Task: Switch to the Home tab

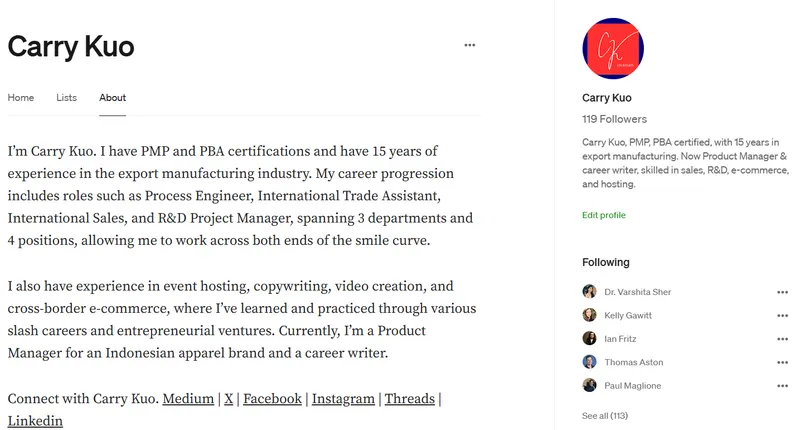Action: point(21,98)
